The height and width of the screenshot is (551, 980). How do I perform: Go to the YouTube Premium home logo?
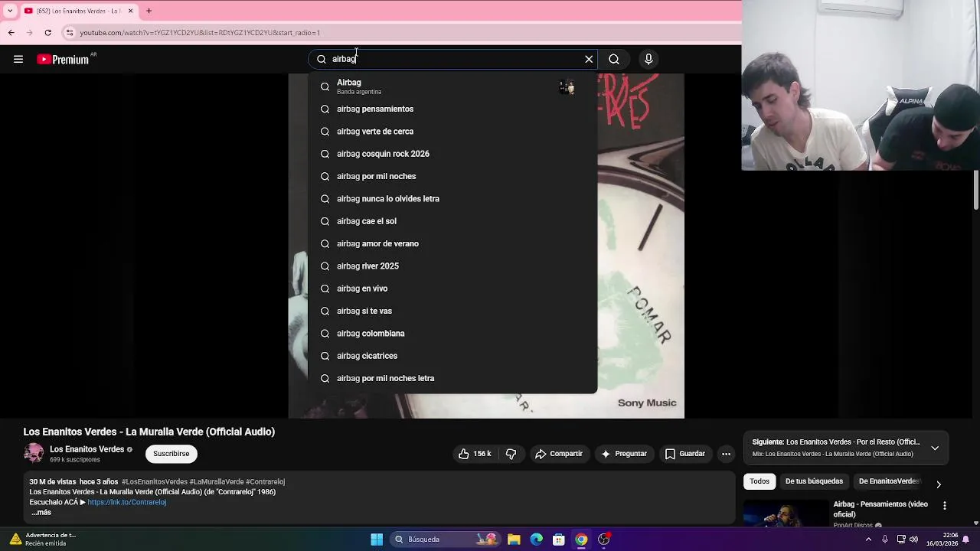(63, 59)
